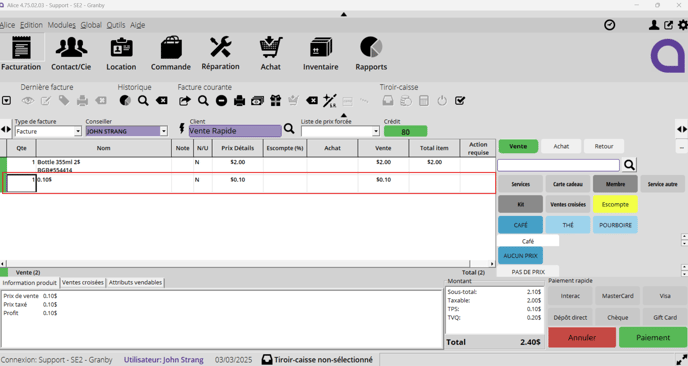Switch to the Ventes croisées tab
This screenshot has height=366, width=688.
(82, 283)
